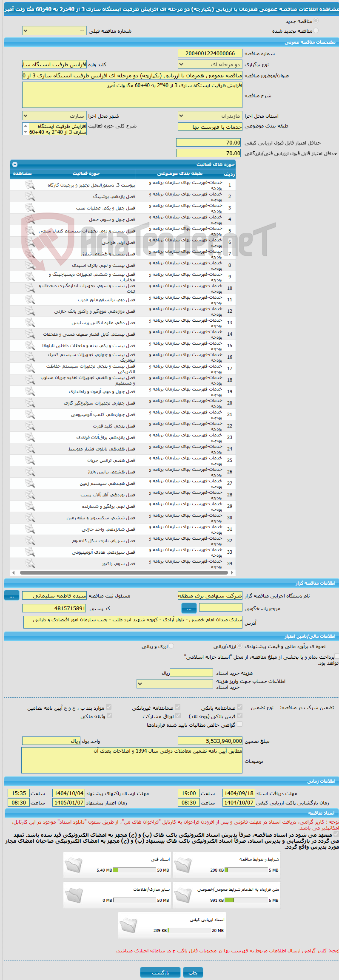The image size is (339, 980).
Task: Open the view icon for row 19
Action: [x=30, y=391]
